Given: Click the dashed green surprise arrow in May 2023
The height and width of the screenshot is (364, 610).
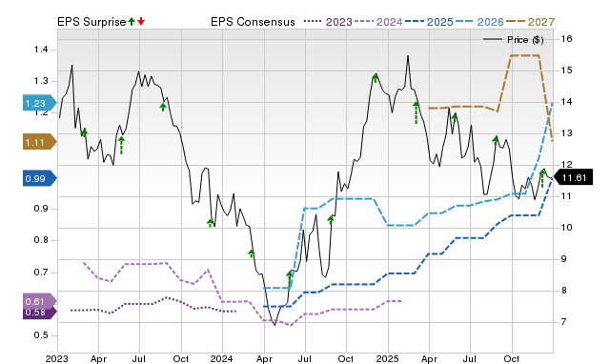Looking at the screenshot, I should tap(122, 146).
